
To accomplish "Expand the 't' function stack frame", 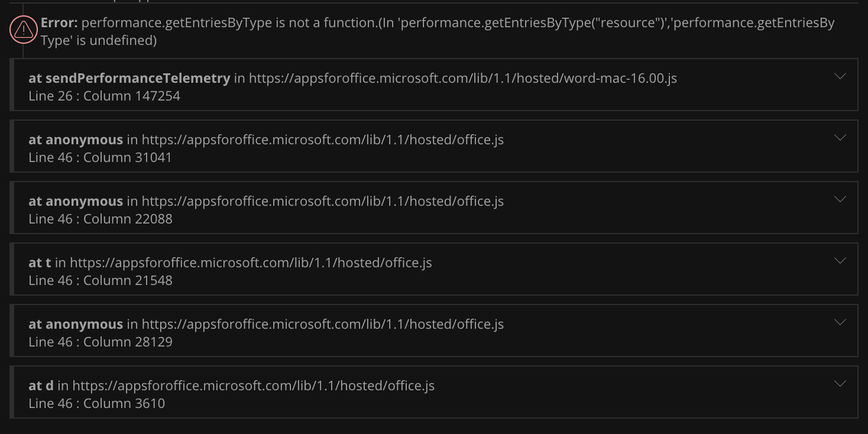I will tap(840, 261).
